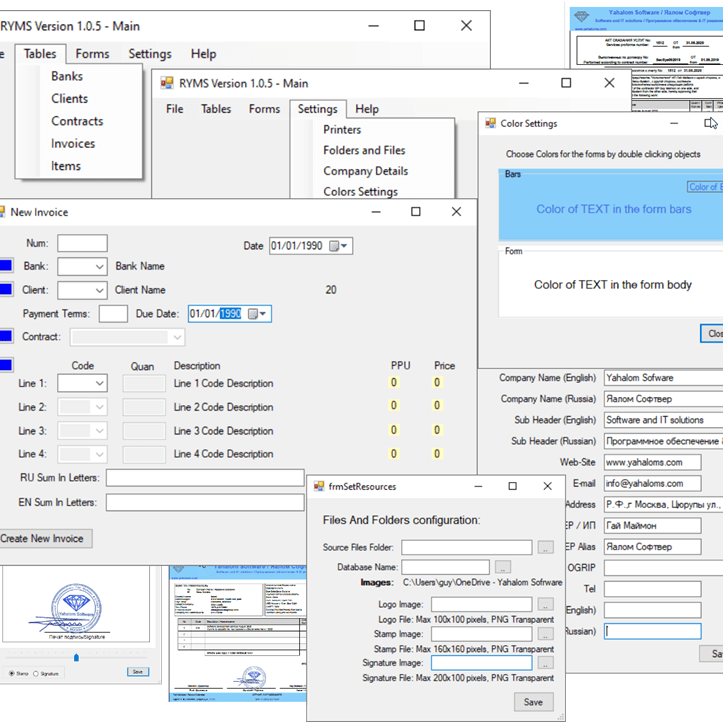723x723 pixels.
Task: Open the Line 1 Code dropdown
Action: [98, 384]
